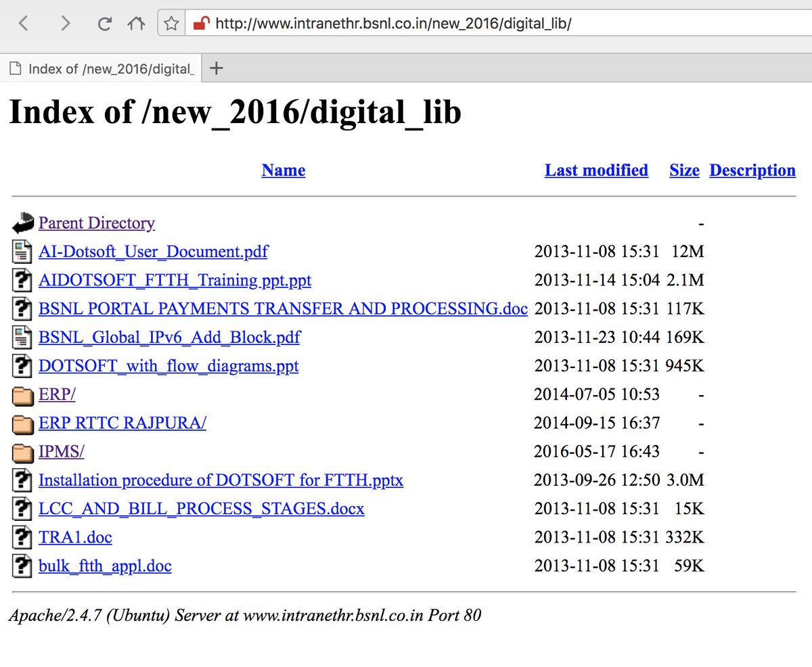Open the IPMS/ directory
This screenshot has height=667, width=812.
click(x=61, y=451)
